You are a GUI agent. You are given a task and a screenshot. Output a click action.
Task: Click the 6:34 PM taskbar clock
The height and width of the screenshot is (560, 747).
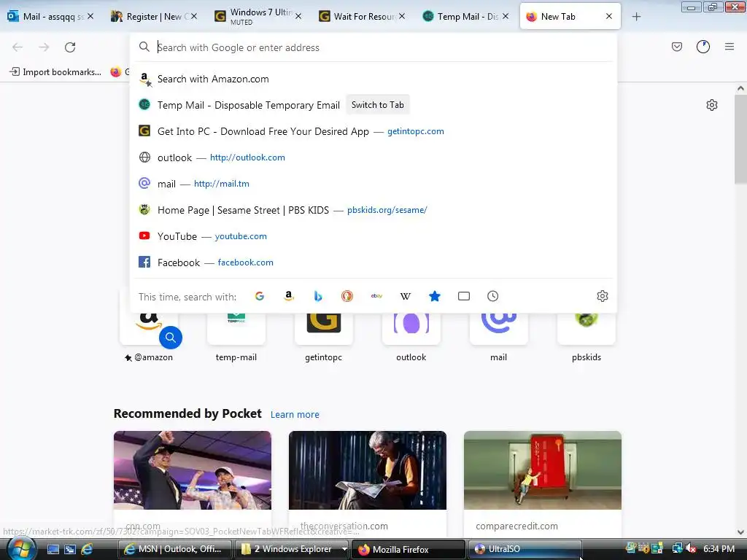point(719,549)
